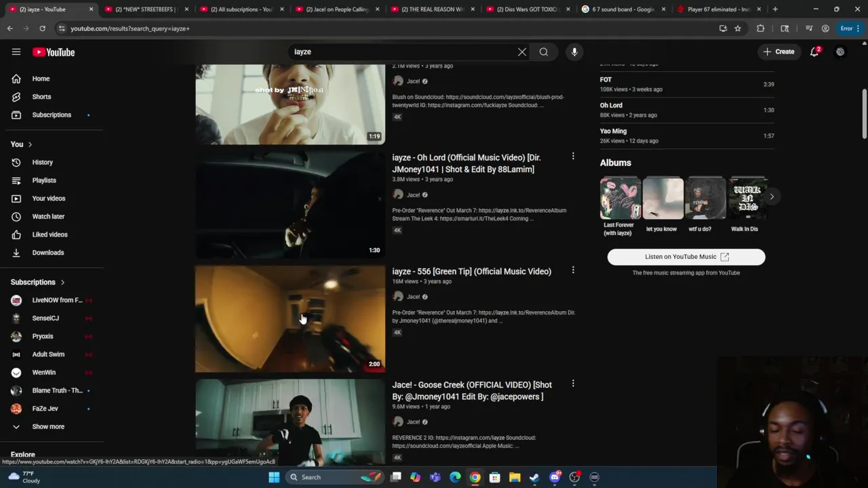Run search with the magnifier button
This screenshot has width=868, height=488.
click(x=544, y=52)
